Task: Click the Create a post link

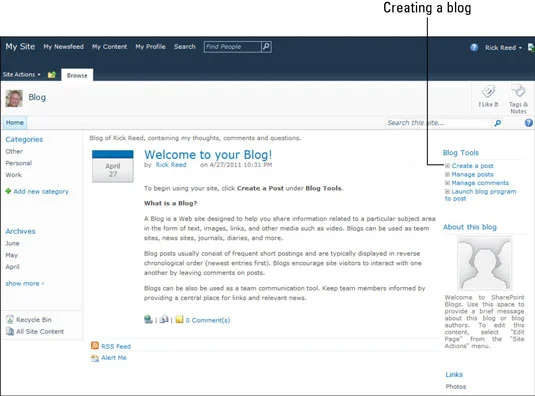Action: 473,166
